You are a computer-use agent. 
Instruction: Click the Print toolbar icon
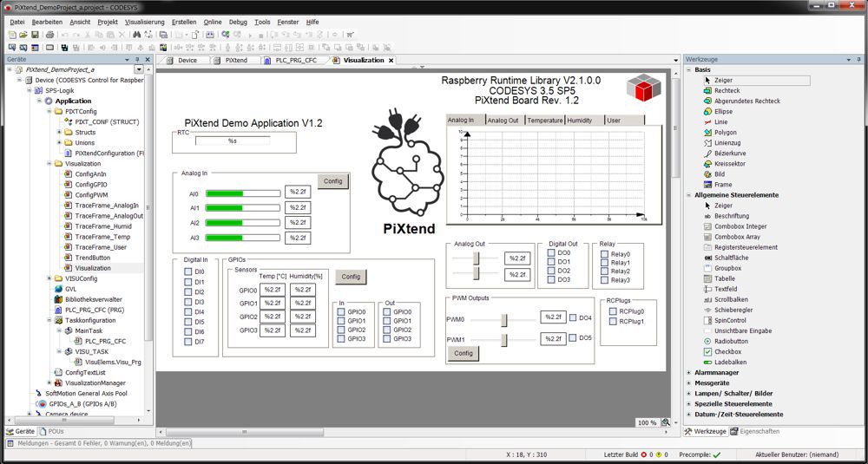[x=49, y=35]
